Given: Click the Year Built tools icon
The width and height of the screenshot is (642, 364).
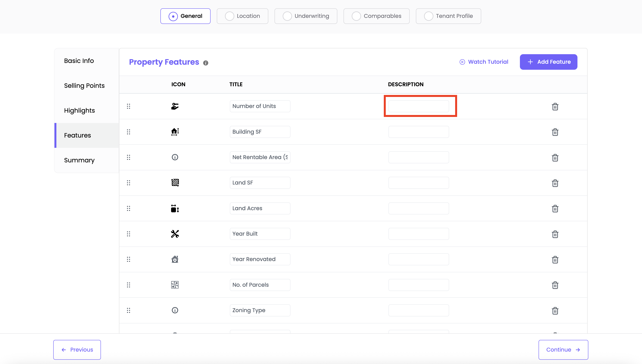Looking at the screenshot, I should point(175,234).
